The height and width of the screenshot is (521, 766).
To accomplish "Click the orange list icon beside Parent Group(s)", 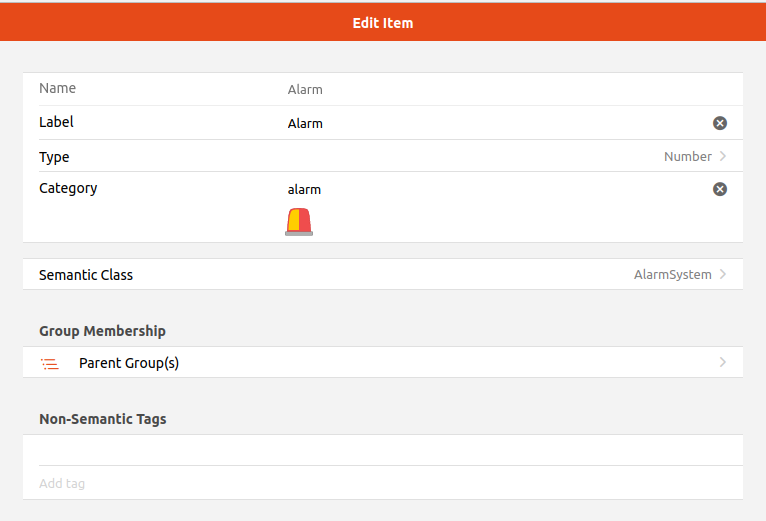I will tap(49, 364).
